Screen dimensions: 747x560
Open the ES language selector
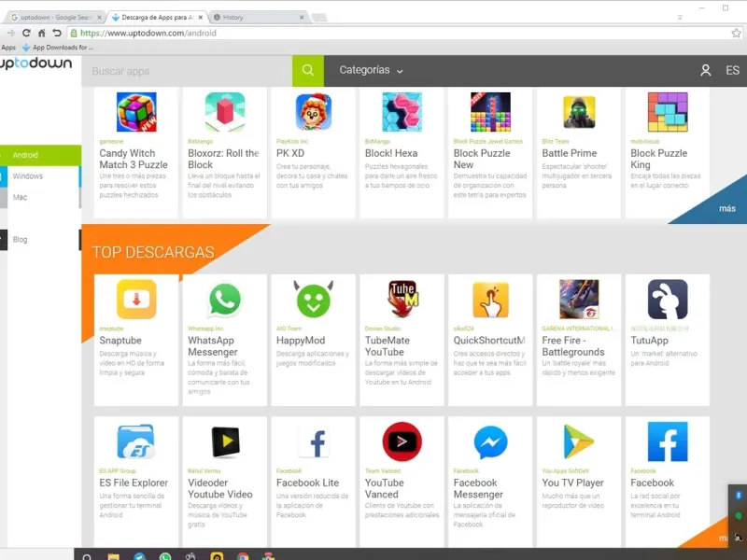[732, 71]
